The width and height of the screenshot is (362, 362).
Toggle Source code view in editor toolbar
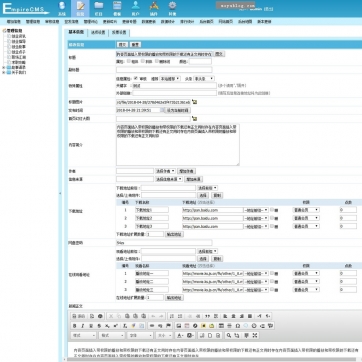click(x=79, y=316)
